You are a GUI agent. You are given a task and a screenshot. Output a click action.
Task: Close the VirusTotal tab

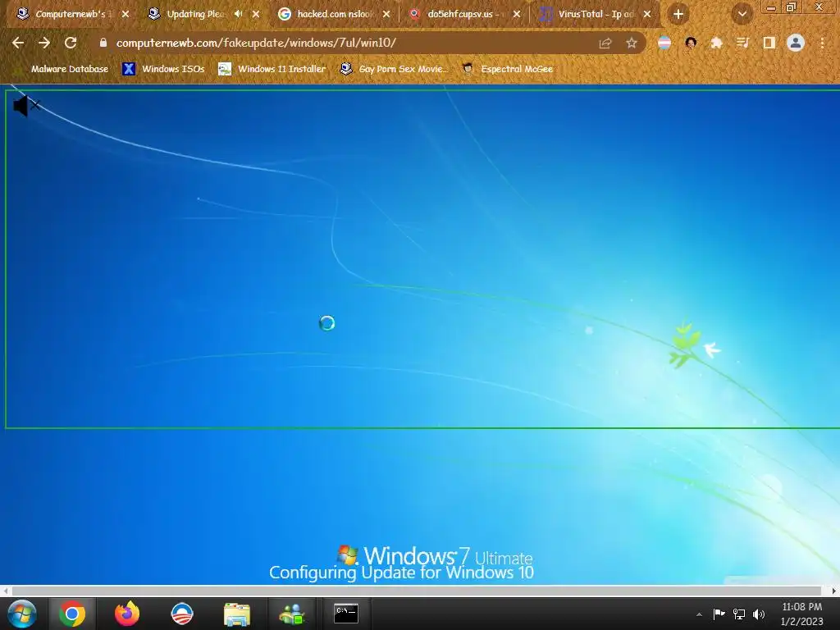647,14
